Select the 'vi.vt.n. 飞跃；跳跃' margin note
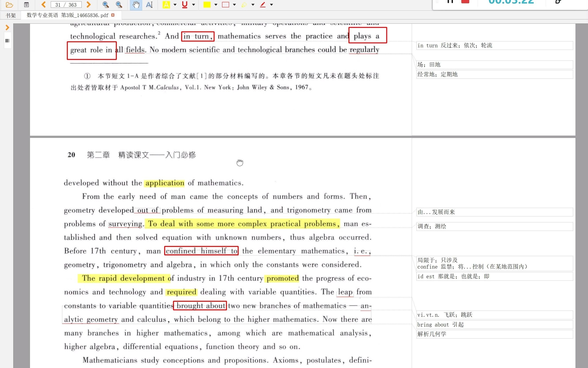 [494, 315]
